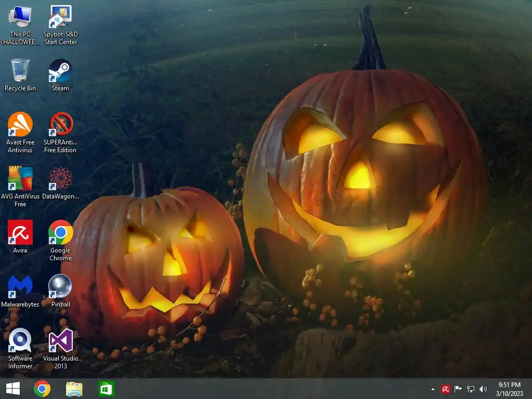Select SUPERAntiSpyware Free Edition shortcut

pos(60,132)
